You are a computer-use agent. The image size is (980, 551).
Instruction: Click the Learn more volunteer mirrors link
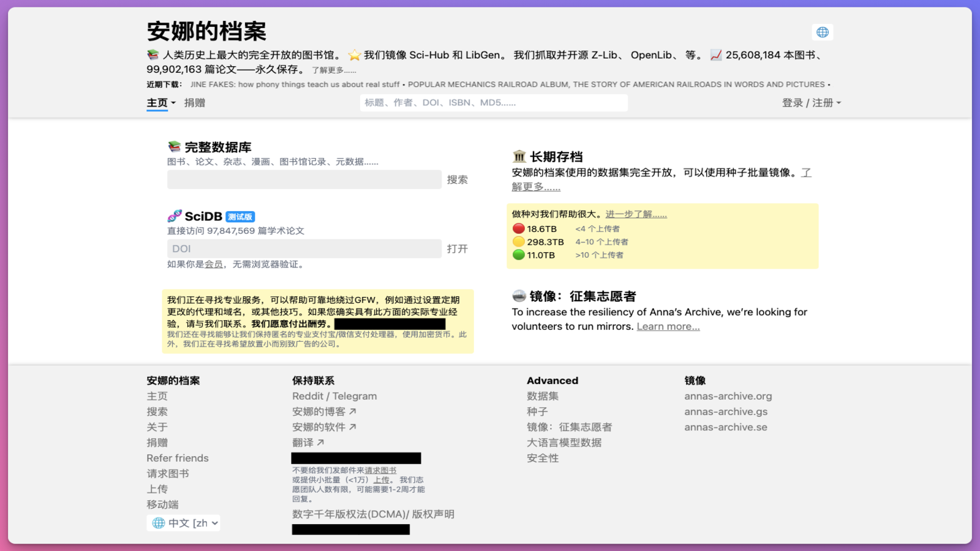pyautogui.click(x=668, y=326)
